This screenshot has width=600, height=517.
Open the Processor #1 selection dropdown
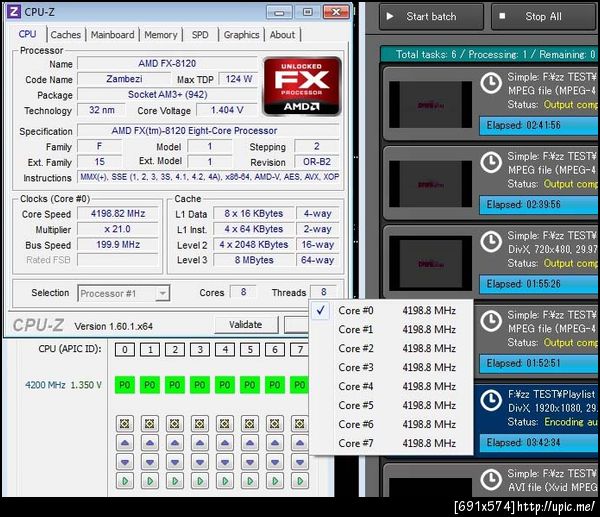124,294
